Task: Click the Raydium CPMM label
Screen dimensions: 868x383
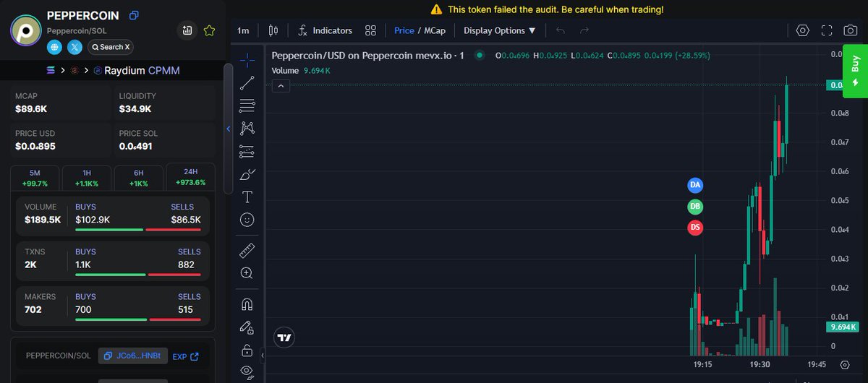Action: click(x=142, y=70)
